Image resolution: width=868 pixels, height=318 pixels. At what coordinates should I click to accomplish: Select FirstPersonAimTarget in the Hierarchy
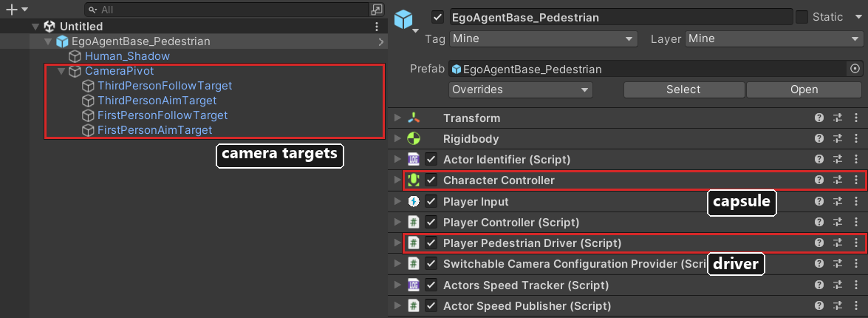[x=155, y=131]
